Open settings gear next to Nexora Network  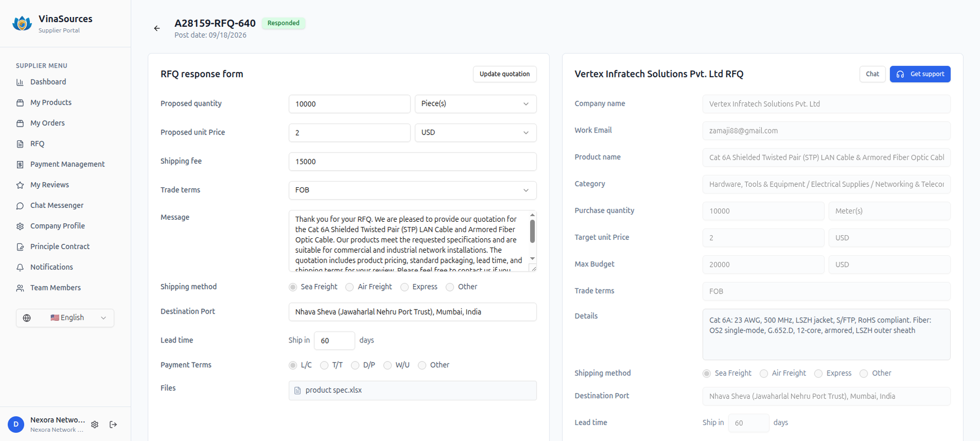95,424
